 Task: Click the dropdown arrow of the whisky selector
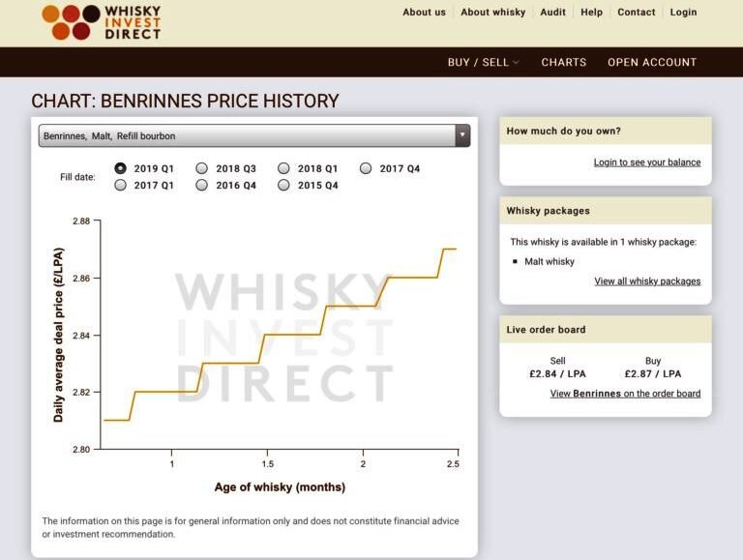pos(462,136)
